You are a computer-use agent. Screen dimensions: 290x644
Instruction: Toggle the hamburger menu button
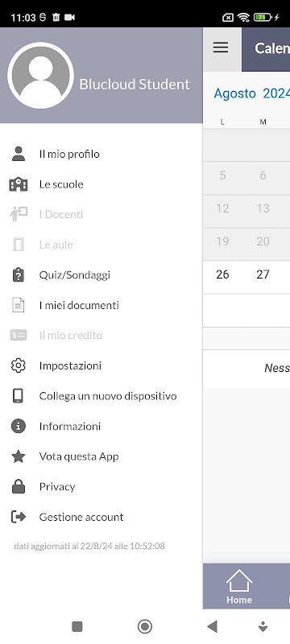click(x=221, y=47)
